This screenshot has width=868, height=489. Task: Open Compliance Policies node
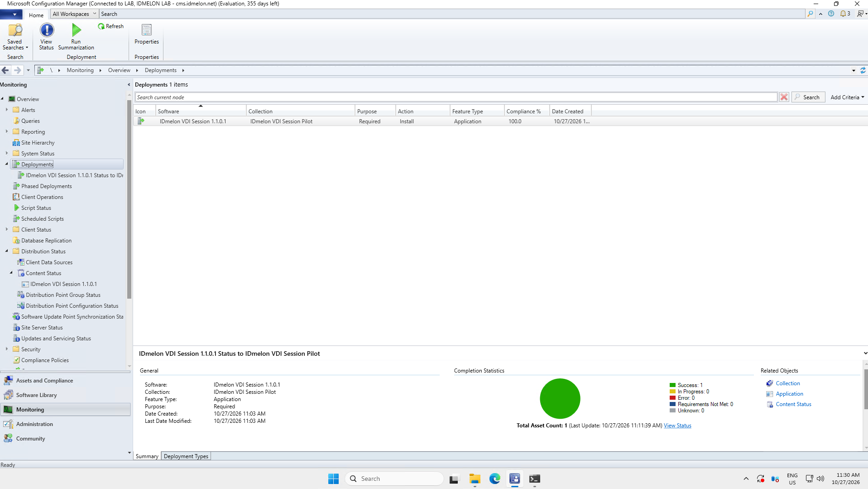point(45,360)
